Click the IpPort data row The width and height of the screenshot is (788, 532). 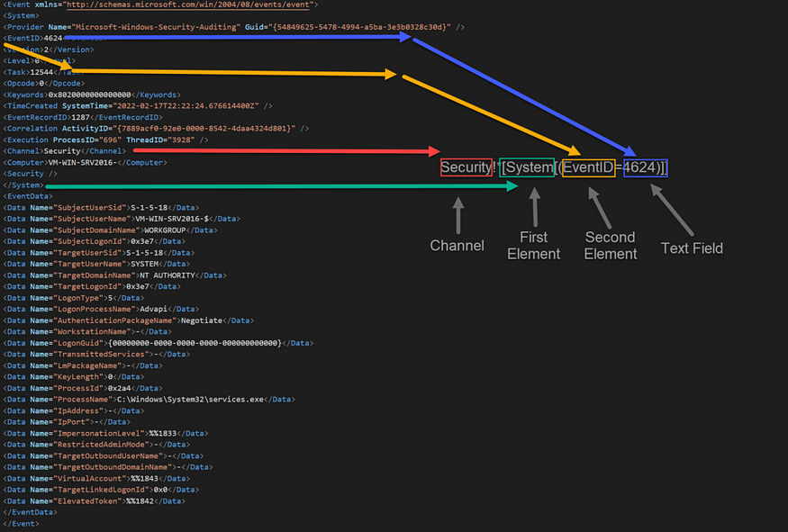[67, 422]
